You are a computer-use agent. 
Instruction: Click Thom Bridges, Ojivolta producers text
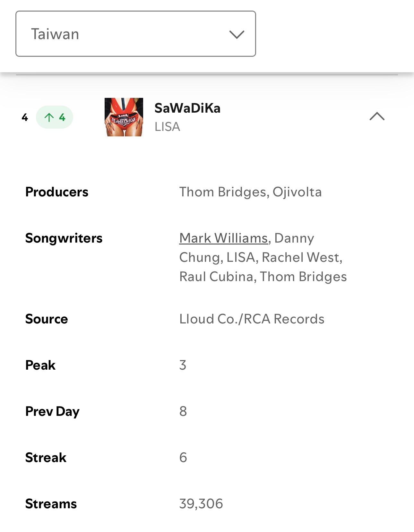click(250, 192)
